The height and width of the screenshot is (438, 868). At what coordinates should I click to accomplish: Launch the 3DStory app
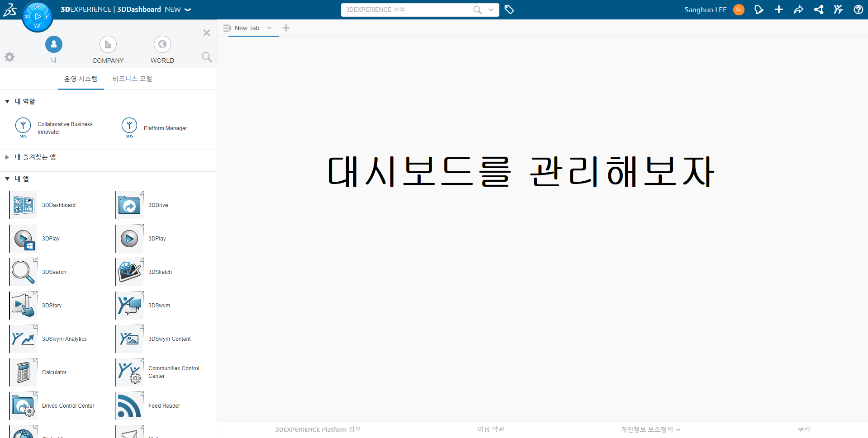pos(23,306)
